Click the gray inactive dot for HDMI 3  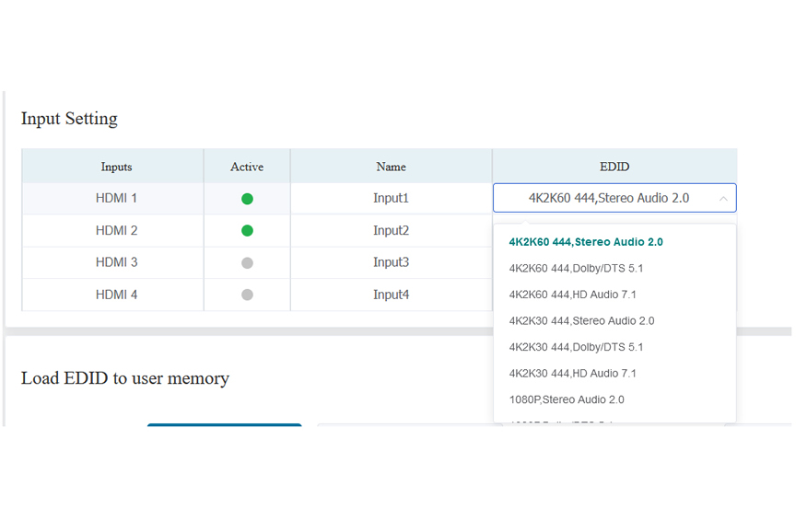[247, 263]
